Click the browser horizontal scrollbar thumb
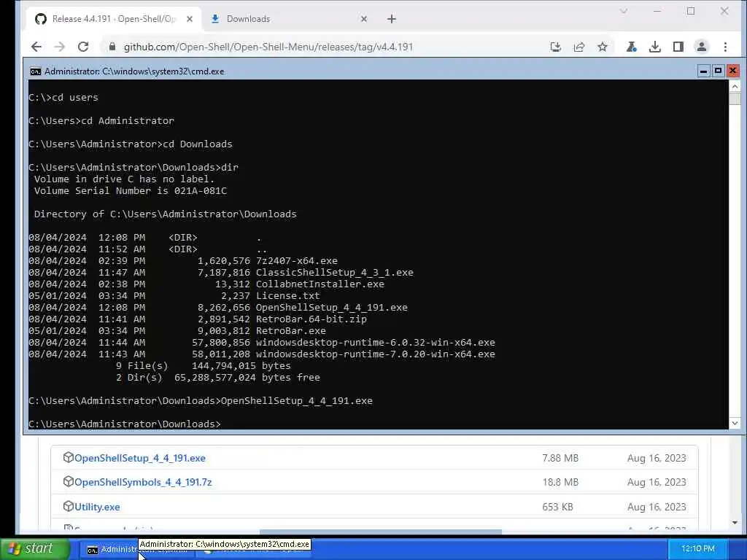This screenshot has height=560, width=747. 381,532
